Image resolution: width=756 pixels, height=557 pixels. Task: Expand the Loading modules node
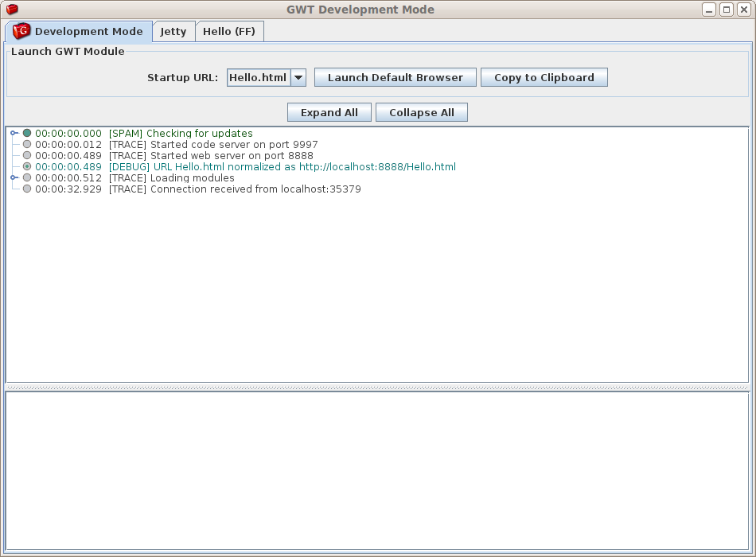coord(14,177)
